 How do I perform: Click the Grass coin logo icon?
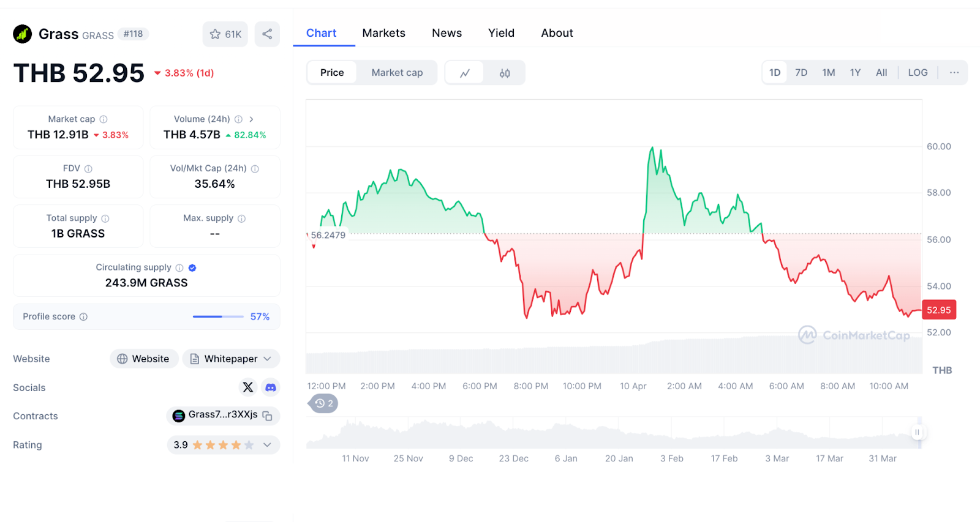point(23,34)
